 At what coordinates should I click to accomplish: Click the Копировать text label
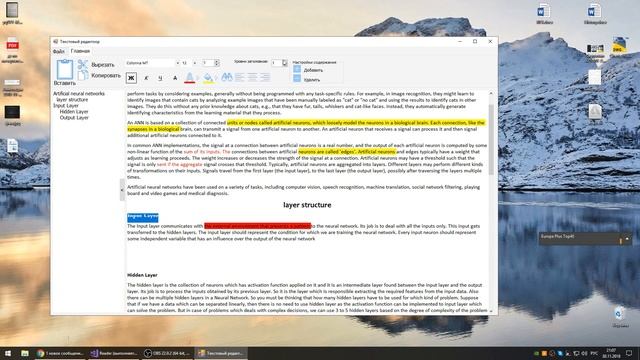coord(106,76)
